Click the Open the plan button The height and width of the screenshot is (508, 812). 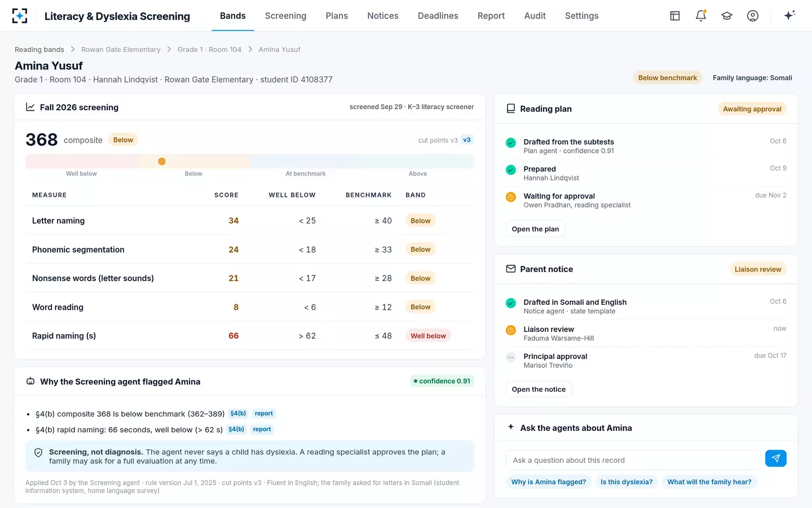536,229
